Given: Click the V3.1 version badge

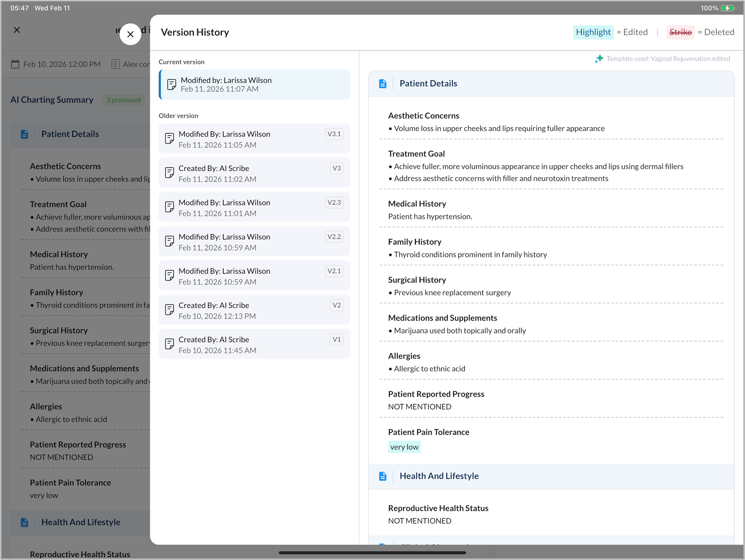Looking at the screenshot, I should point(334,134).
